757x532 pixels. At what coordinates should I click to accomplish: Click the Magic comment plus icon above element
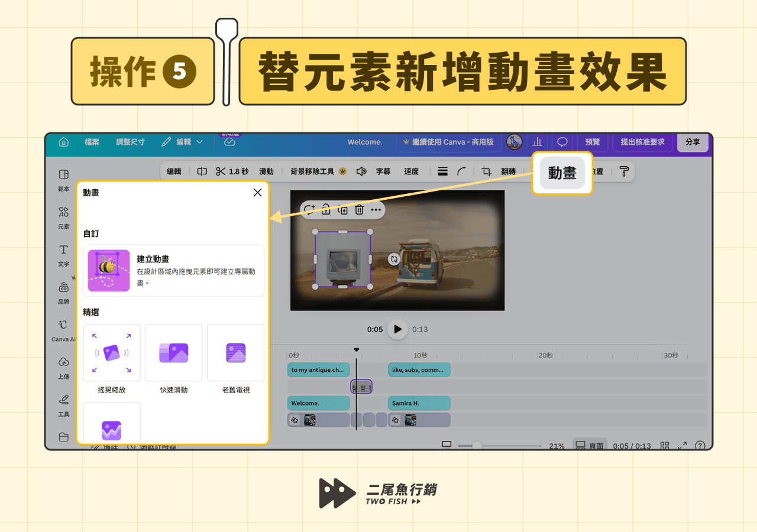[x=309, y=209]
